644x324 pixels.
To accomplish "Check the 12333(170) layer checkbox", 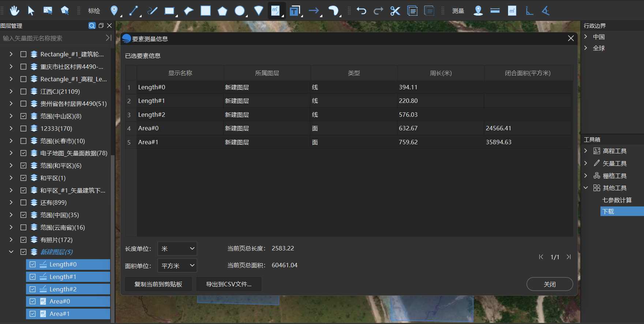I will click(23, 129).
